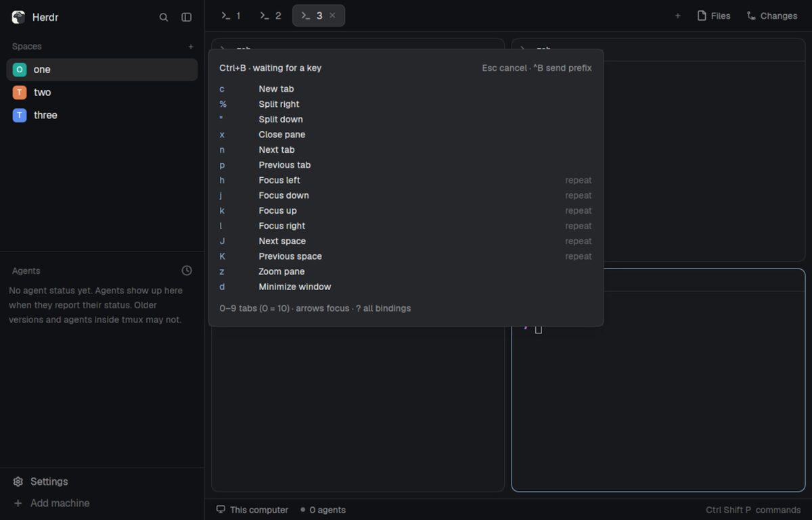Screen dimensions: 812x520
Task: Click 'Ctrl+B · waiting for a key' header
Action: click(270, 68)
